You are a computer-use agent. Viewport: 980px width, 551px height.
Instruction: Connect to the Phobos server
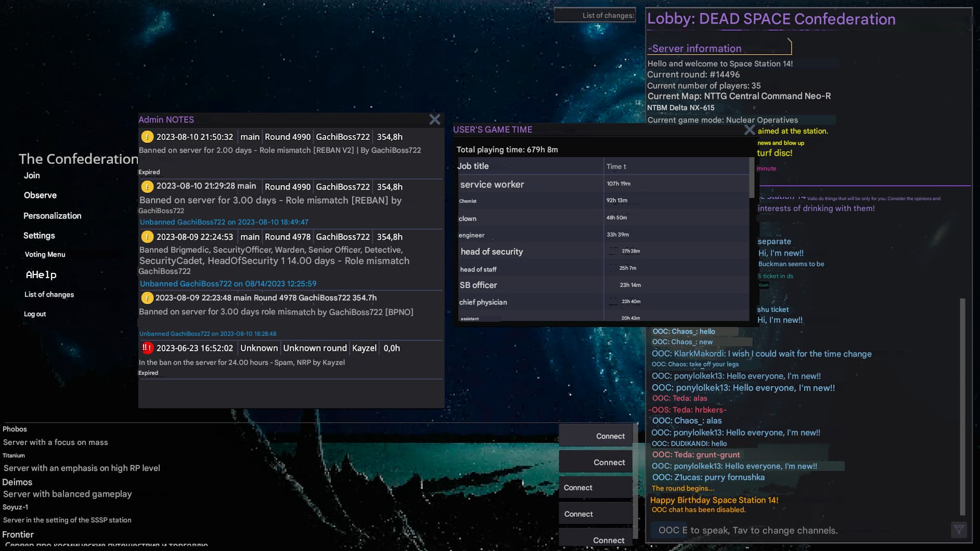point(596,436)
